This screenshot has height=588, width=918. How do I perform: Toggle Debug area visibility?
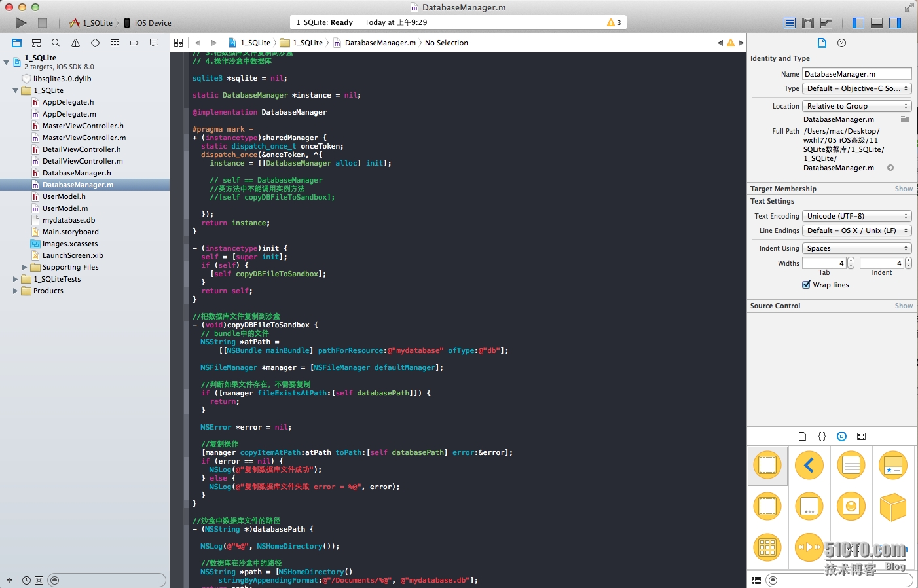click(x=877, y=23)
